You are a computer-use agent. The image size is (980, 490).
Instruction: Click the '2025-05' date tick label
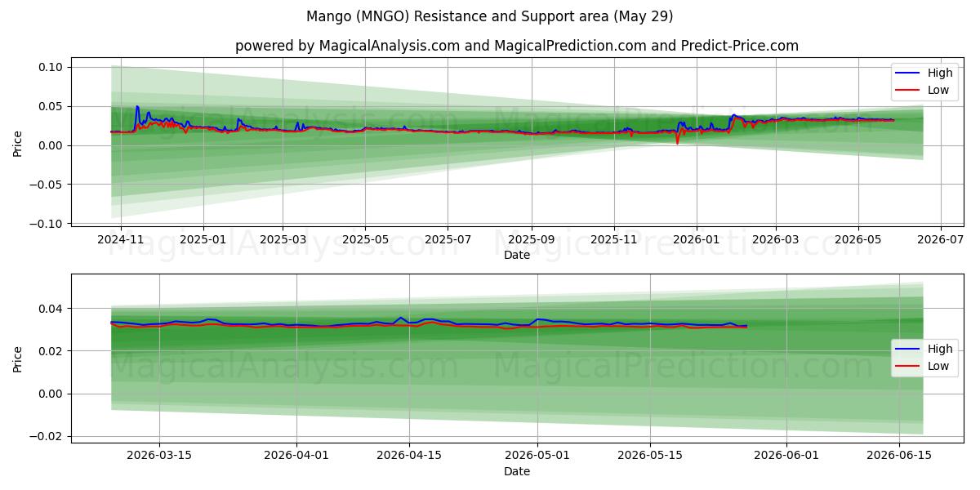click(364, 239)
